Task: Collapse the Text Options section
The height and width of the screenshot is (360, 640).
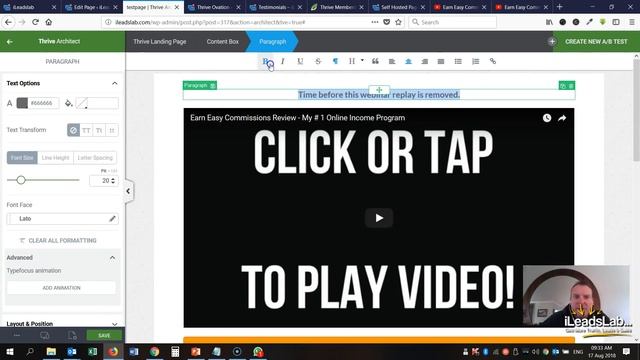Action: (x=114, y=83)
